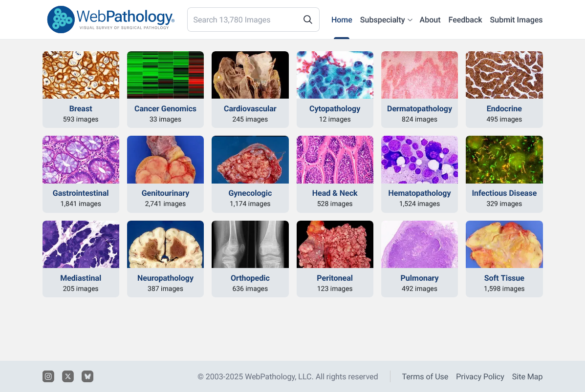Click the '1,598 images' count text
This screenshot has height=392, width=585.
tap(504, 289)
